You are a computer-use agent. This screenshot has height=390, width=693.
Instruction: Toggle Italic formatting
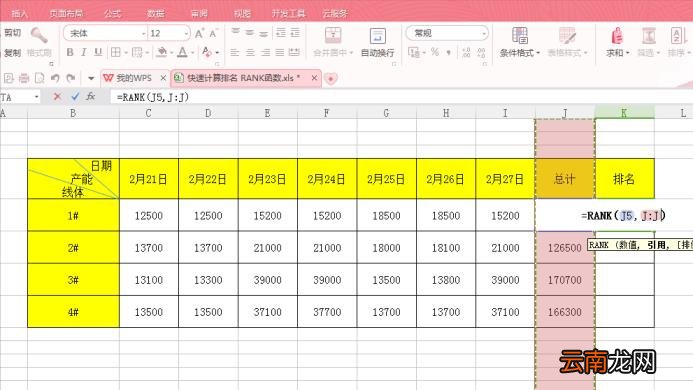(x=84, y=53)
